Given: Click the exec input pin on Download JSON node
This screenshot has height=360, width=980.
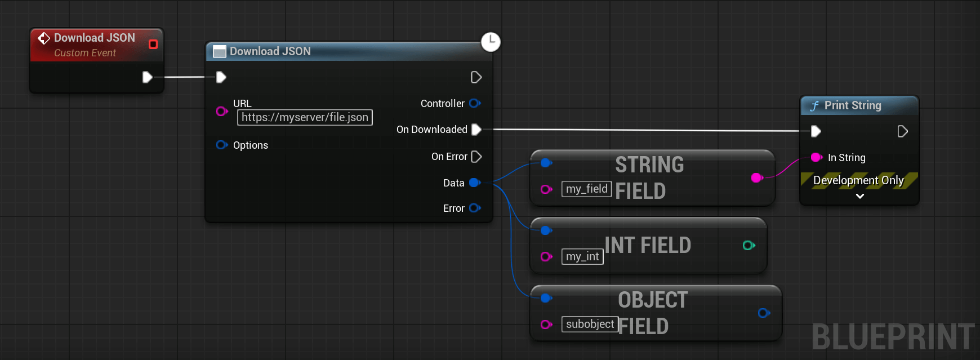Looking at the screenshot, I should [x=221, y=77].
